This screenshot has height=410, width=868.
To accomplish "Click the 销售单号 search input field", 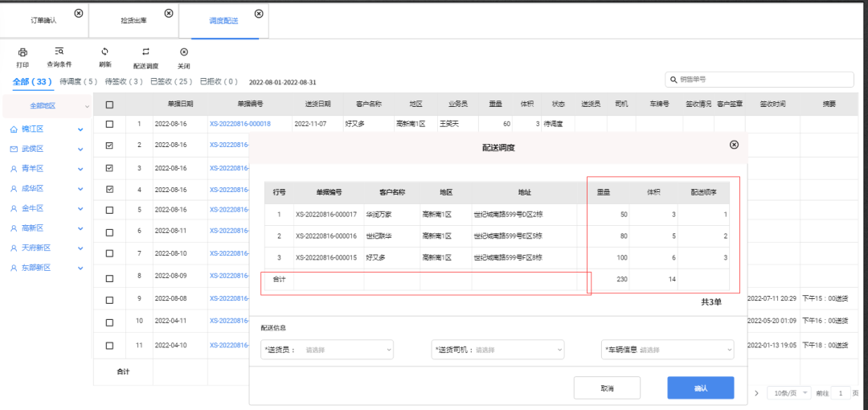I will [x=764, y=80].
